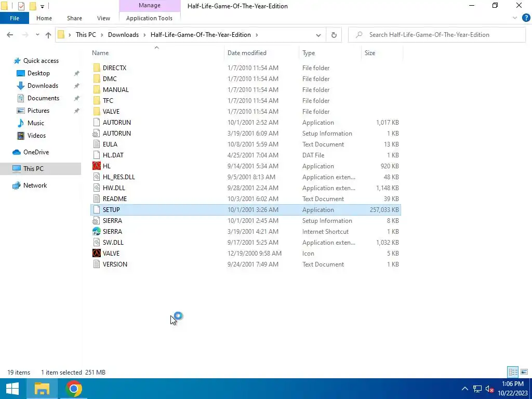Click in the Search Half-Life-Game-Of-The-Year-Edition box
Viewport: 532px width, 399px height.
tap(437, 35)
